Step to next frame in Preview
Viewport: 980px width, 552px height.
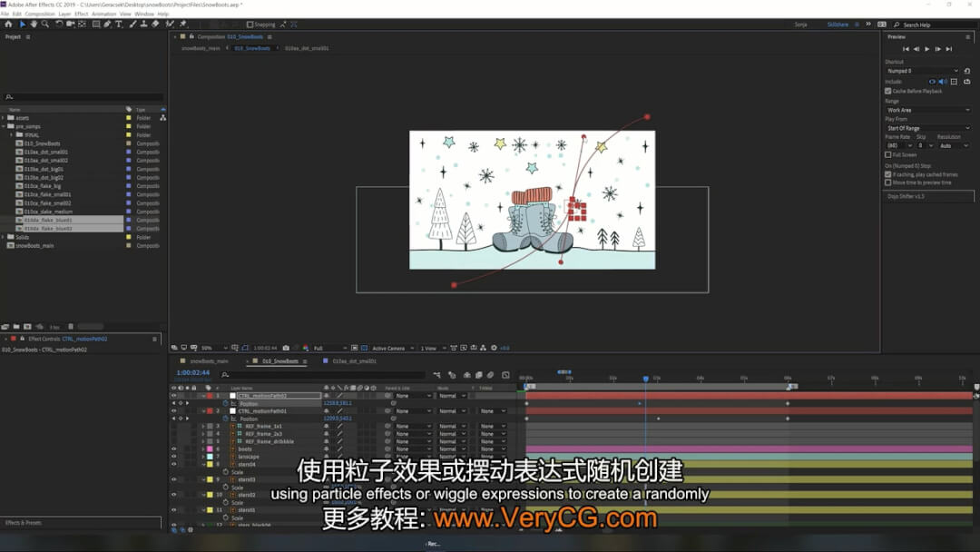[x=937, y=49]
